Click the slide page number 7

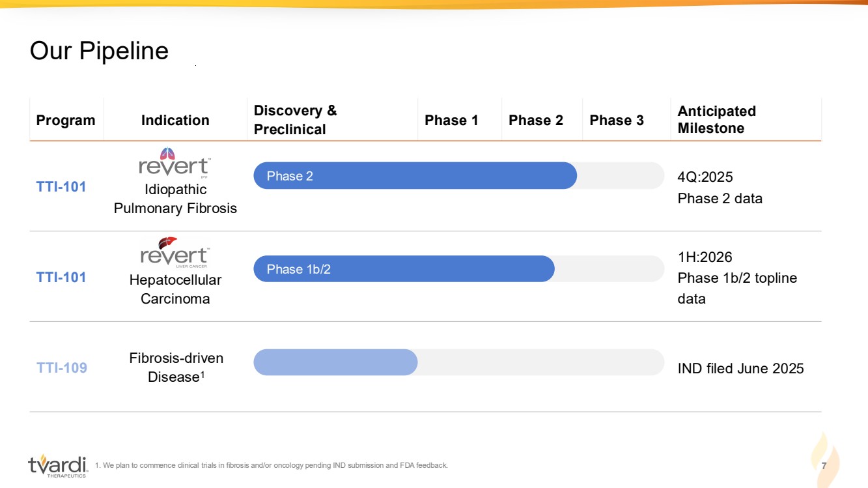coord(824,466)
